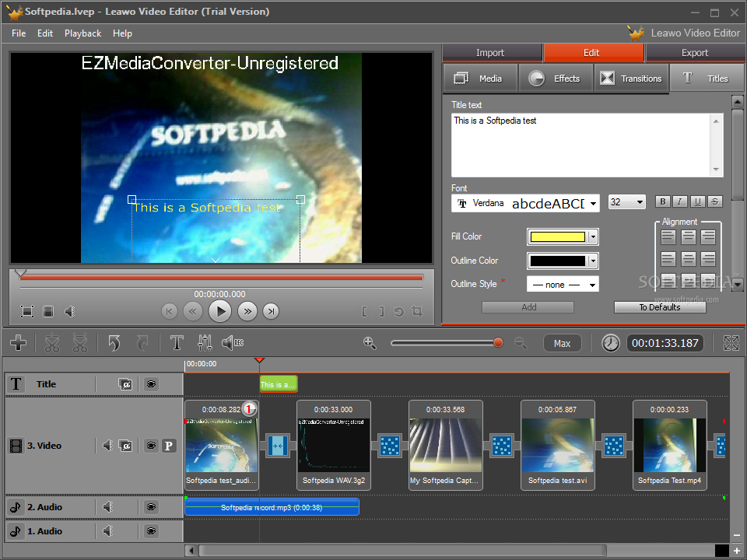This screenshot has width=747, height=560.
Task: Toggle Title track lock icon
Action: [x=125, y=383]
